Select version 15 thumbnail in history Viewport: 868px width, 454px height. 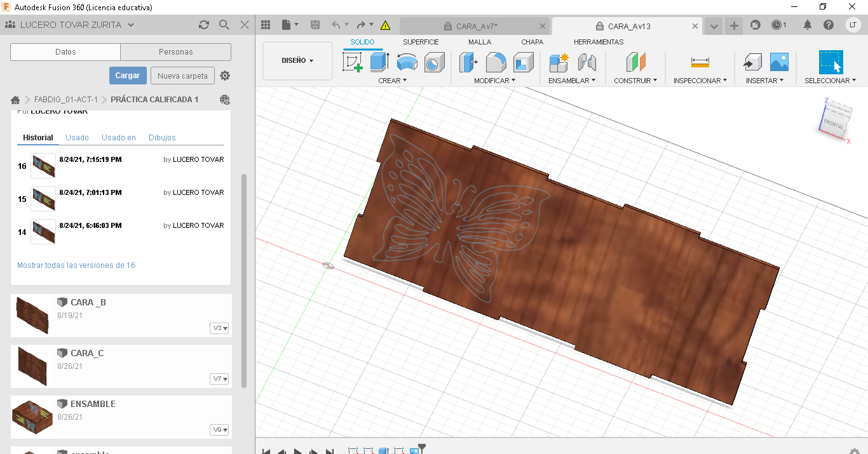(43, 199)
